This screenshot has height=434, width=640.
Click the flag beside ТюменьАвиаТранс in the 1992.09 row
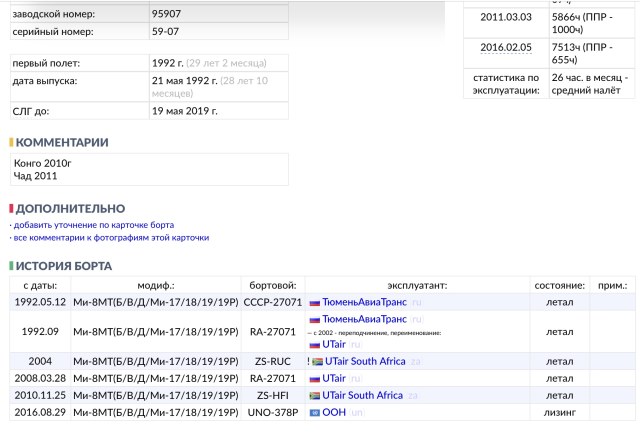coord(314,319)
